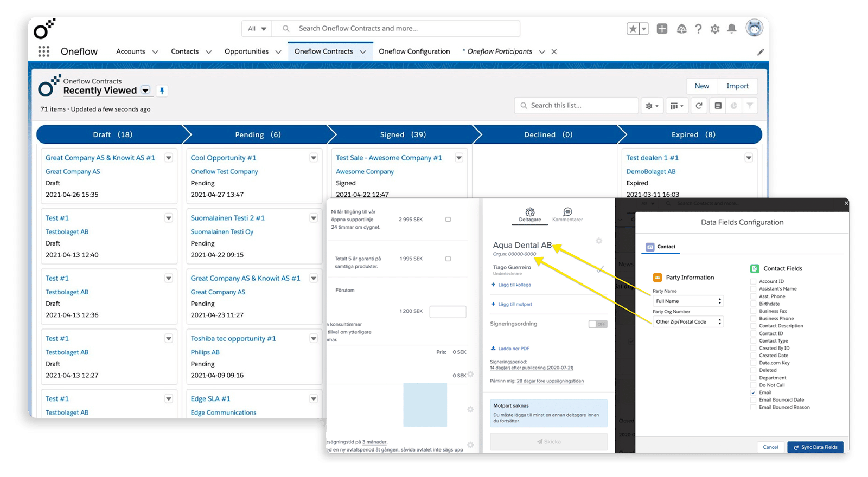Viewport: 868px width, 477px height.
Task: Cancel the Data Fields Configuration dialog
Action: point(770,447)
